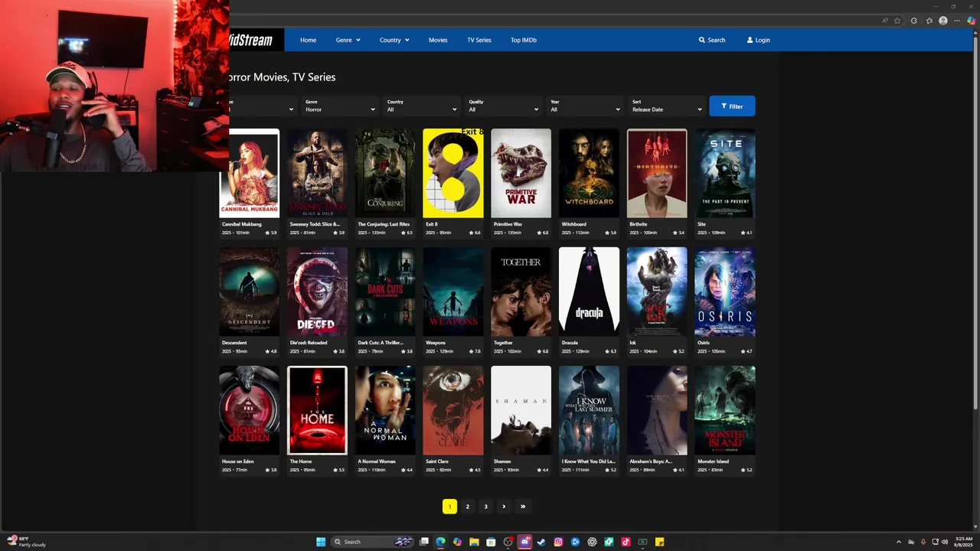Open the browser profile avatar

click(x=943, y=21)
